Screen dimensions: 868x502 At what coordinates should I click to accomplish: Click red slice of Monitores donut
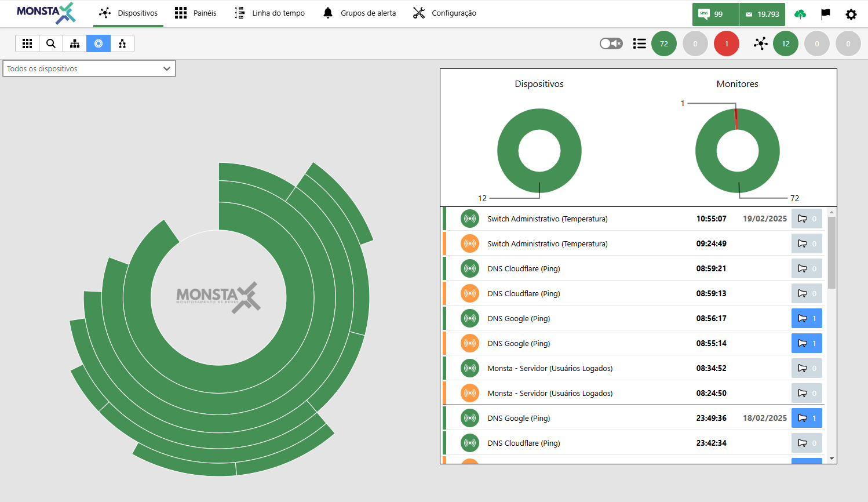point(736,119)
